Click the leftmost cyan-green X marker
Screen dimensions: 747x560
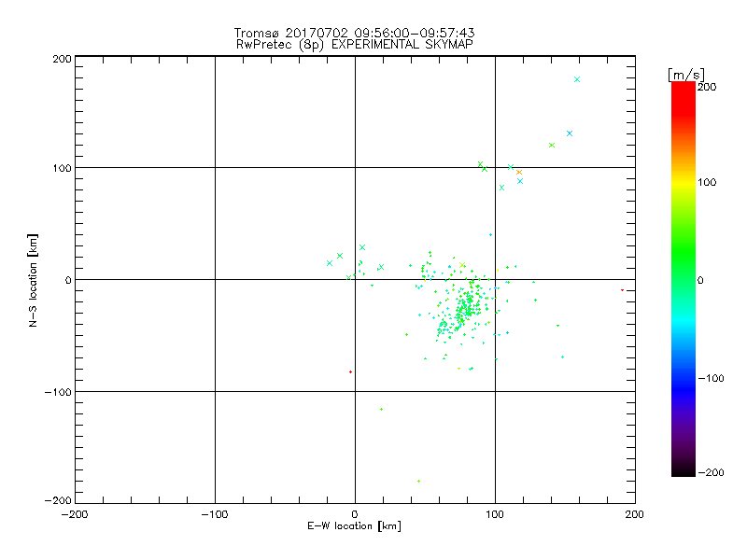(x=330, y=263)
